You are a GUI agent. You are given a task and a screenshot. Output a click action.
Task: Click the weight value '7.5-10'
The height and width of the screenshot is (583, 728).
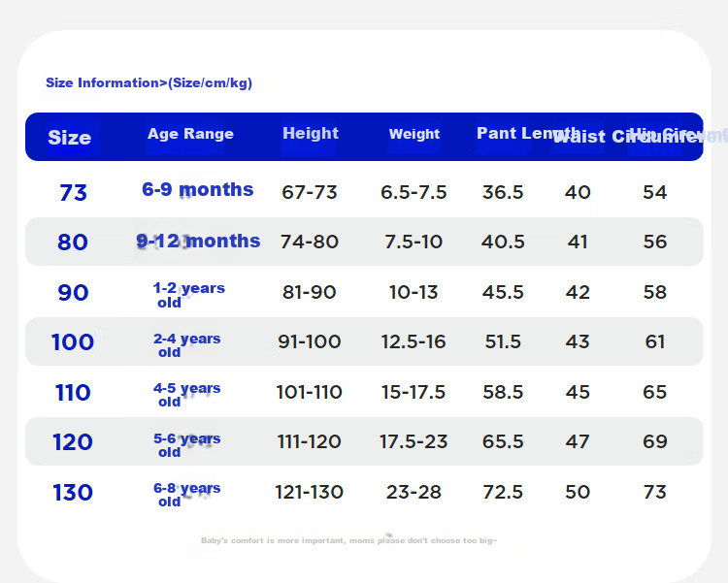[414, 242]
